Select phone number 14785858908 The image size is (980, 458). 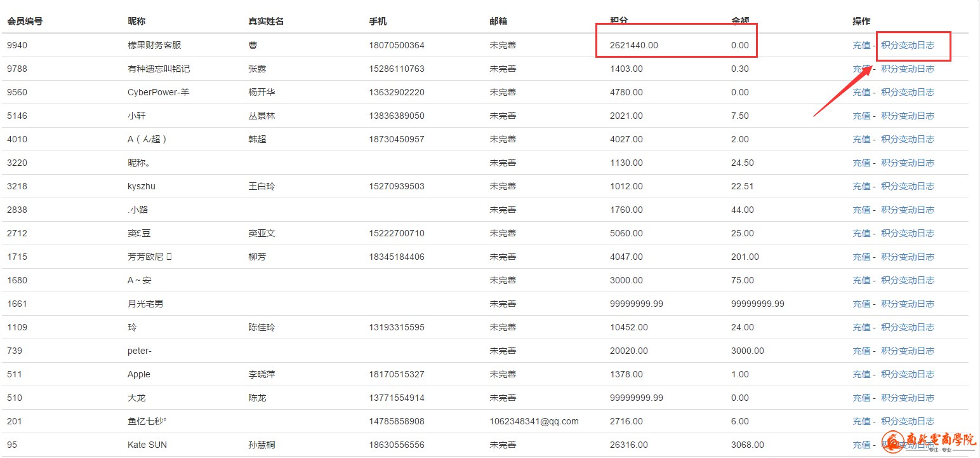[397, 421]
